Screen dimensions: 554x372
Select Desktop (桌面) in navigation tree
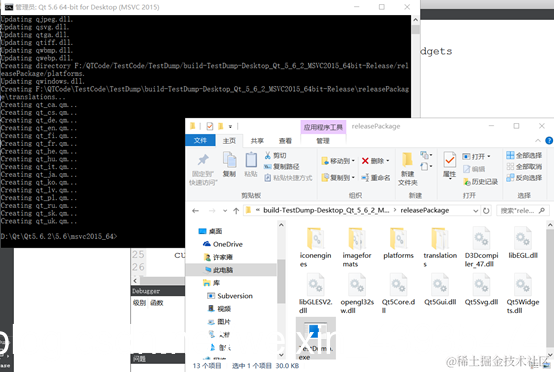(x=211, y=231)
